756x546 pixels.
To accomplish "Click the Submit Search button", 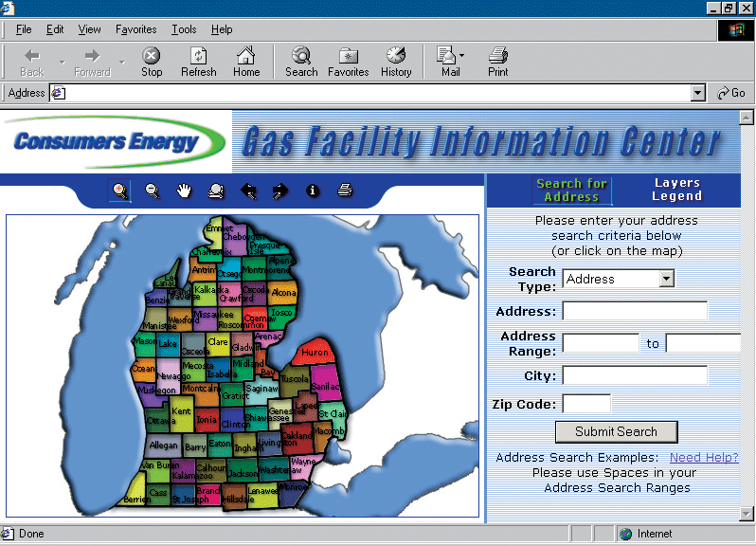I will pos(616,431).
